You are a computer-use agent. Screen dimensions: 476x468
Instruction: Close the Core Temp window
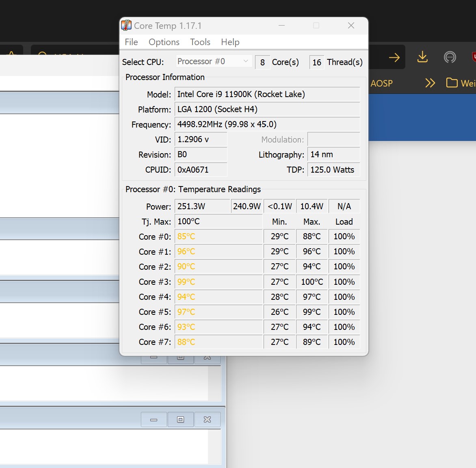point(351,26)
